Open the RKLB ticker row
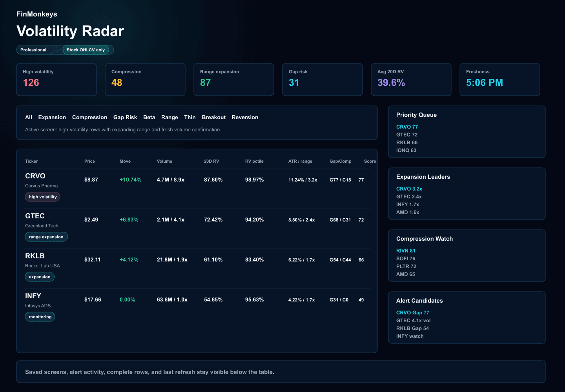Viewport: 565px width, 392px height. click(x=198, y=269)
